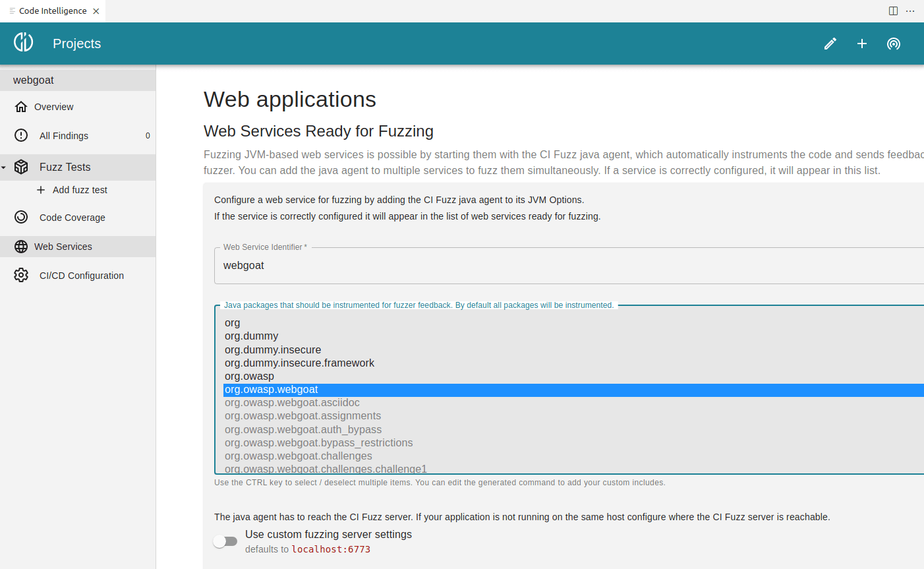The image size is (924, 569).
Task: Open Overview in the sidebar
Action: pyautogui.click(x=78, y=107)
